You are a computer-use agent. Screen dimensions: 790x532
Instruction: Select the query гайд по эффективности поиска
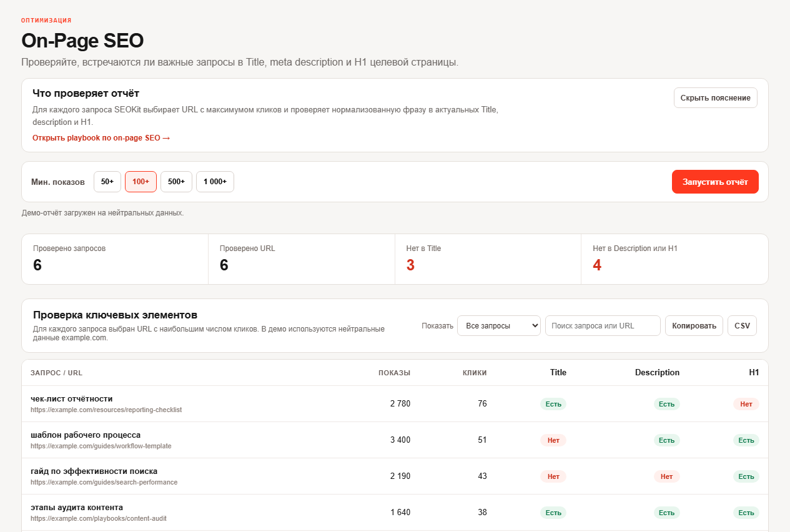point(94,471)
